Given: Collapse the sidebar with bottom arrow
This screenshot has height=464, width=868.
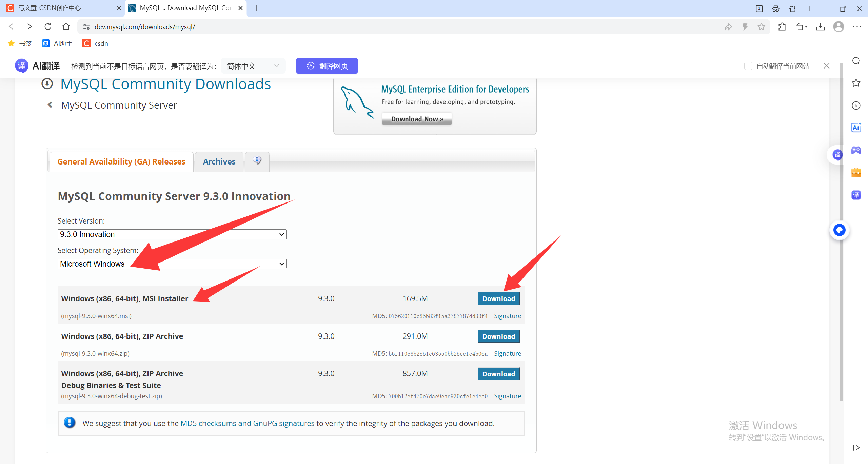Looking at the screenshot, I should tap(856, 448).
